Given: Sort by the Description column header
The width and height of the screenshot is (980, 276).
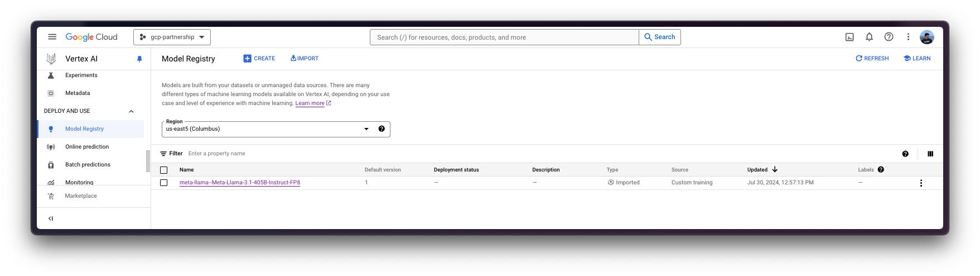Looking at the screenshot, I should (x=545, y=170).
